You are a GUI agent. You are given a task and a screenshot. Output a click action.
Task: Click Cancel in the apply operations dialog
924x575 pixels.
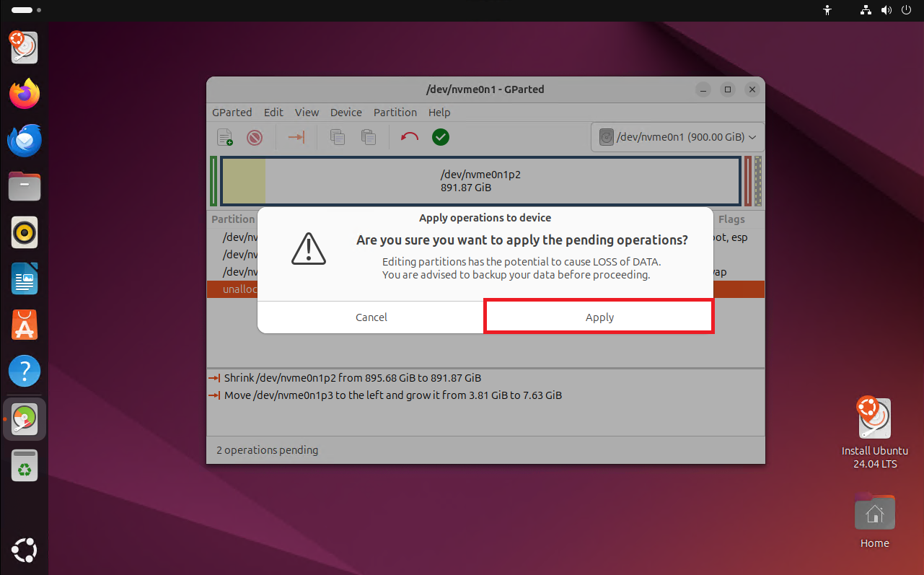click(371, 317)
